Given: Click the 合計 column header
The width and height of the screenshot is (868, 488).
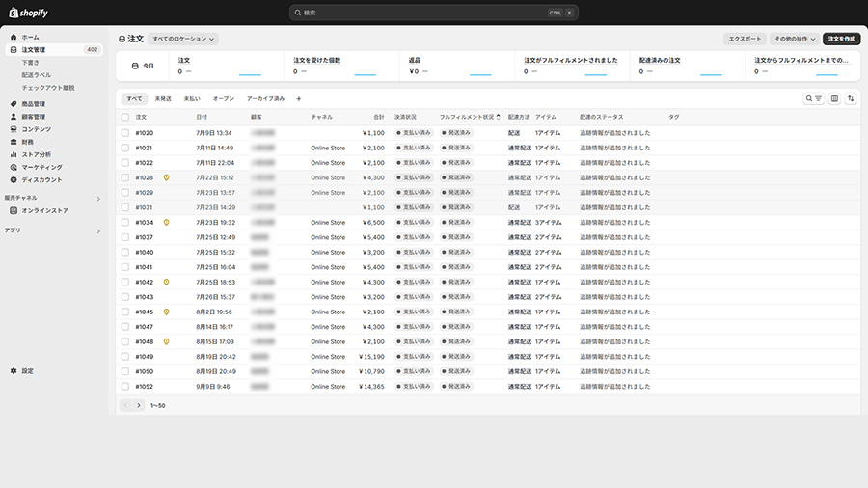Looking at the screenshot, I should point(379,118).
